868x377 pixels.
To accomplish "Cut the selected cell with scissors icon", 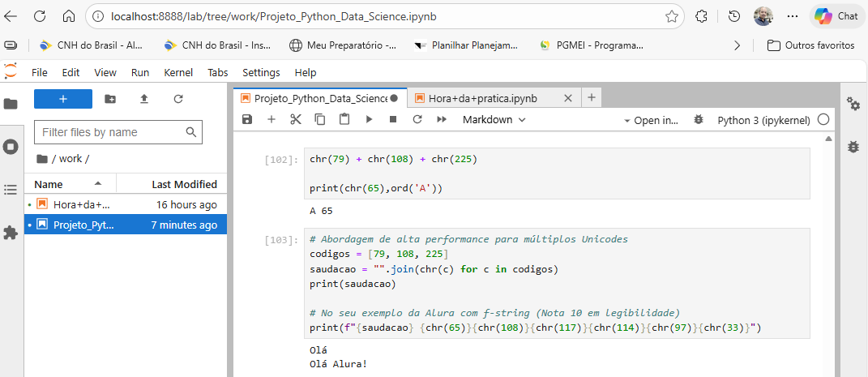I will [295, 119].
